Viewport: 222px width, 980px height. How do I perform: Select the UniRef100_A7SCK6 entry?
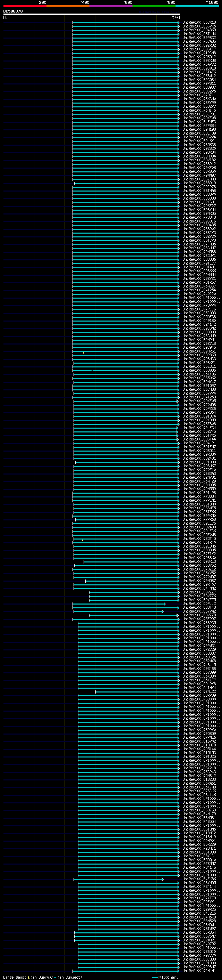(x=199, y=791)
